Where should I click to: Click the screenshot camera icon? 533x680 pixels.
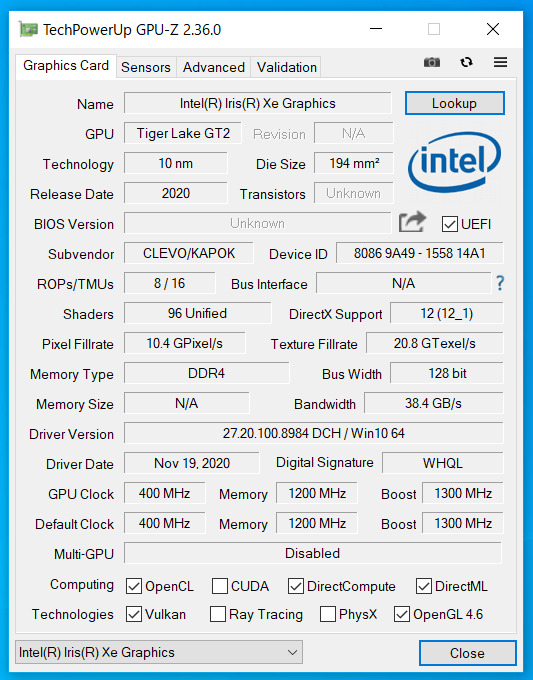(x=432, y=62)
